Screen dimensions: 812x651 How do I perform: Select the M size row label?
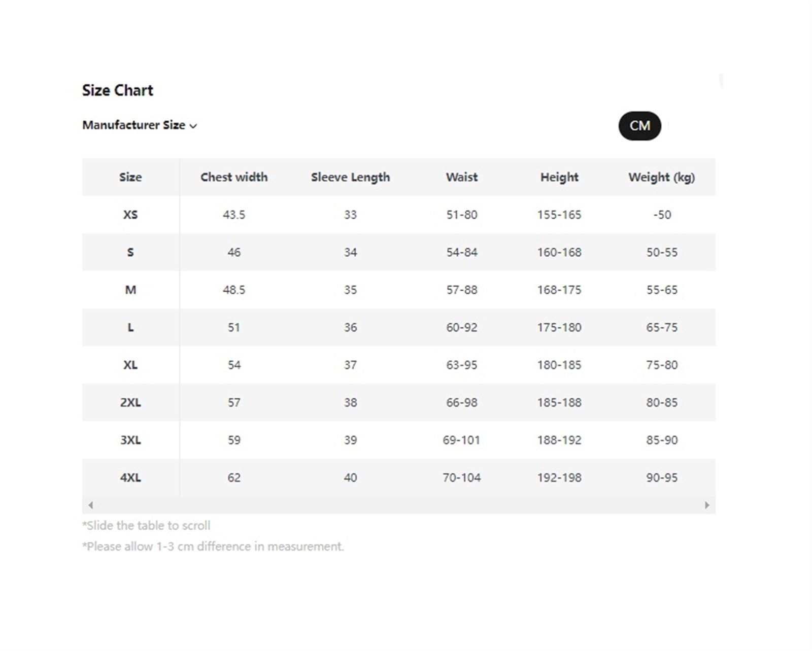click(130, 290)
